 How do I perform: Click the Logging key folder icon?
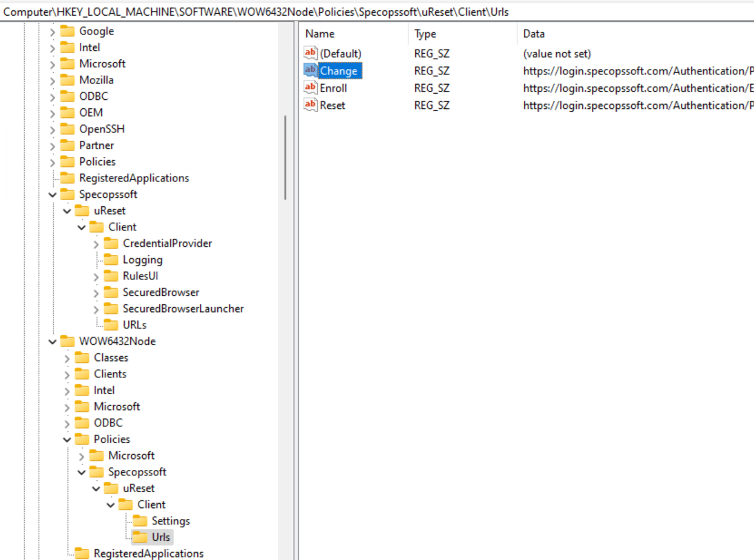pyautogui.click(x=111, y=259)
